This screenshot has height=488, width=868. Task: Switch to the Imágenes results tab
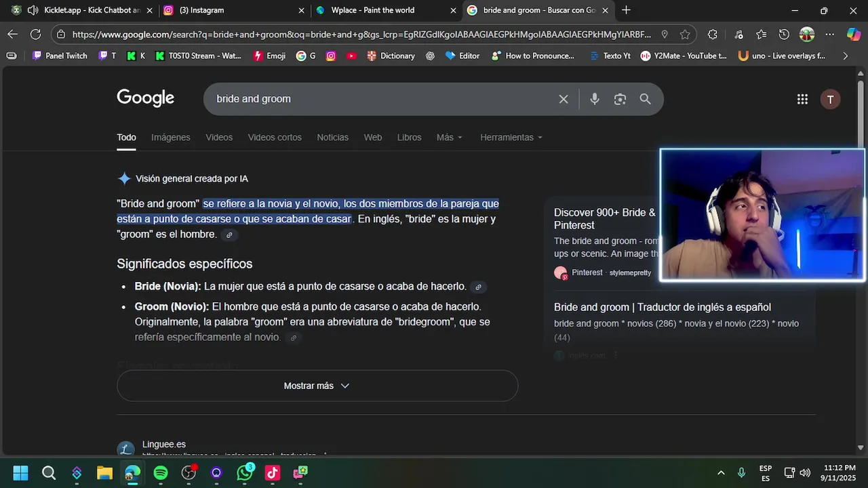click(x=170, y=137)
